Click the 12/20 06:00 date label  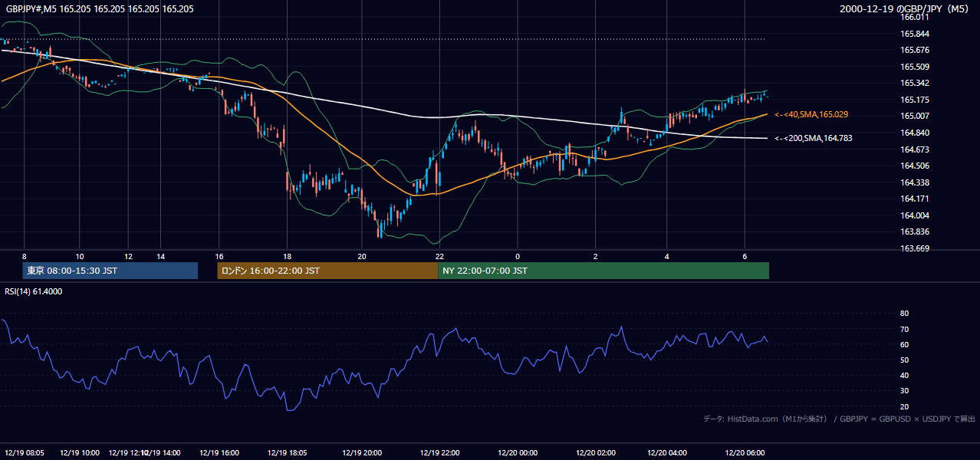point(745,453)
